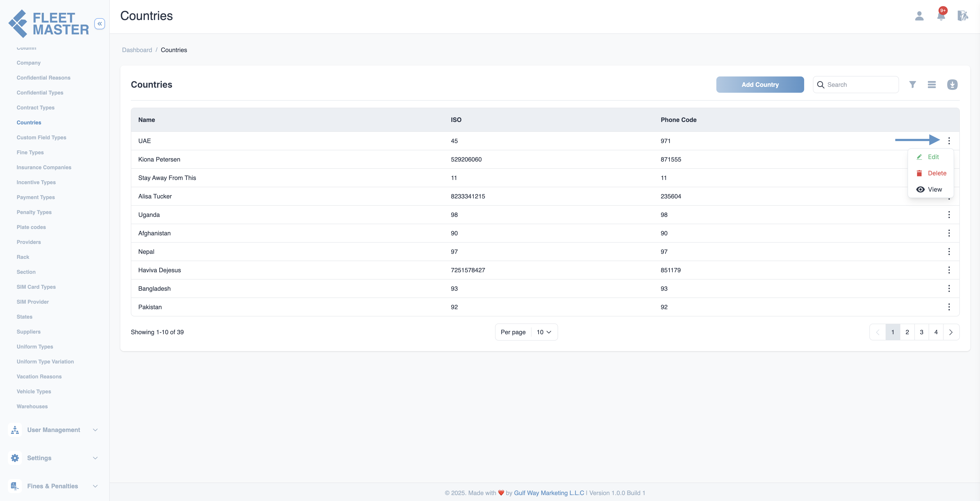Click the Phone Code column header
Viewport: 980px width, 501px height.
coord(678,120)
